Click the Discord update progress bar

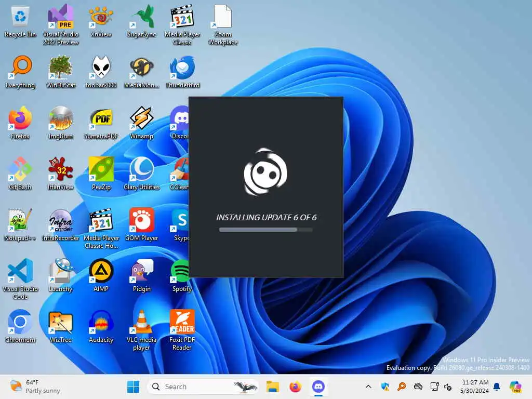[x=265, y=230]
